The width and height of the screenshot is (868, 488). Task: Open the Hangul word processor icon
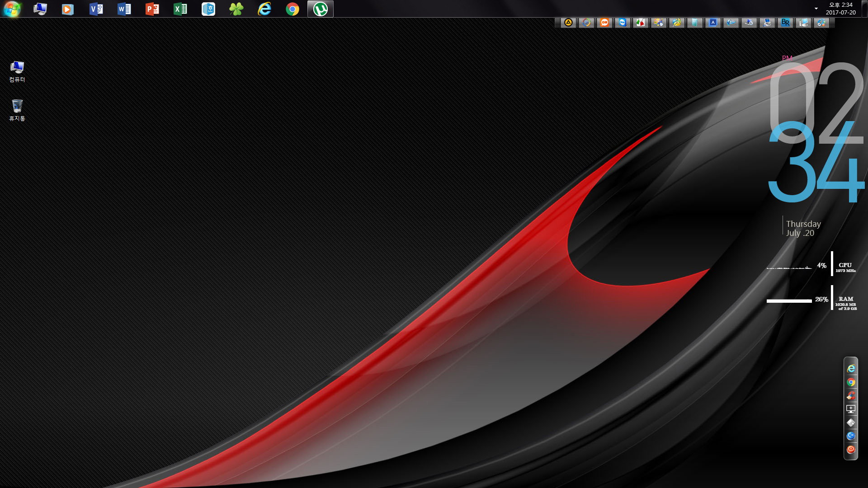pyautogui.click(x=208, y=9)
